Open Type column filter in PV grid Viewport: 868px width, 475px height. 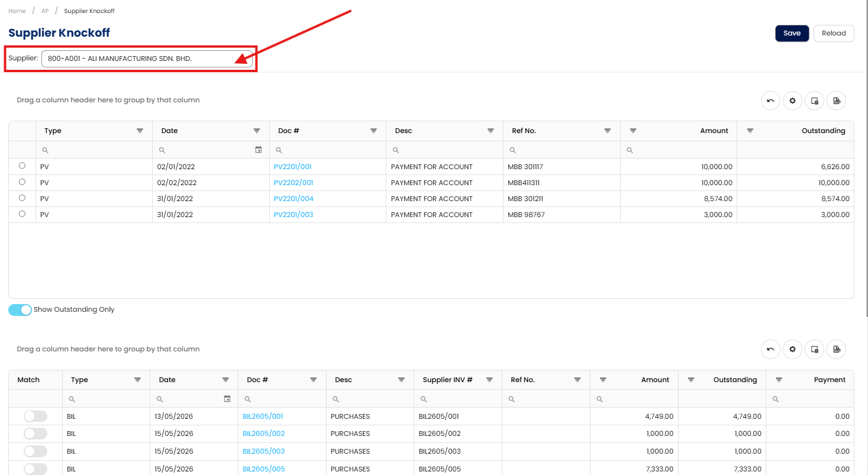coord(140,131)
